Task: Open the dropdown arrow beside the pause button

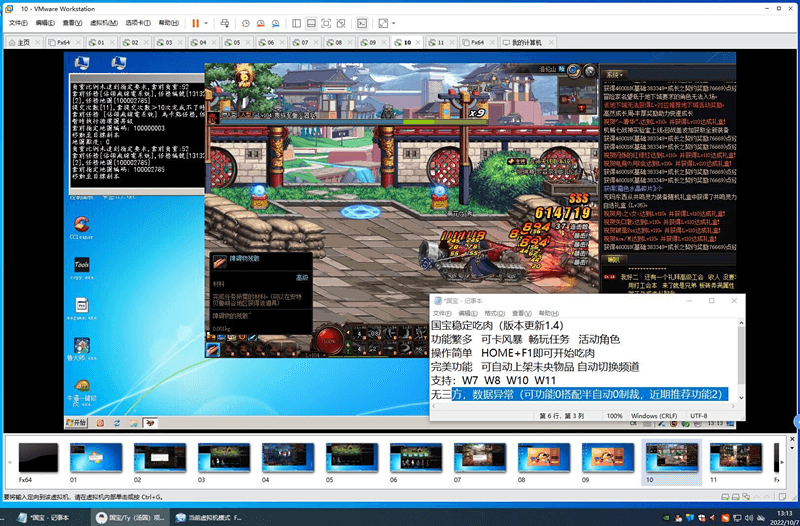Action: (206, 23)
